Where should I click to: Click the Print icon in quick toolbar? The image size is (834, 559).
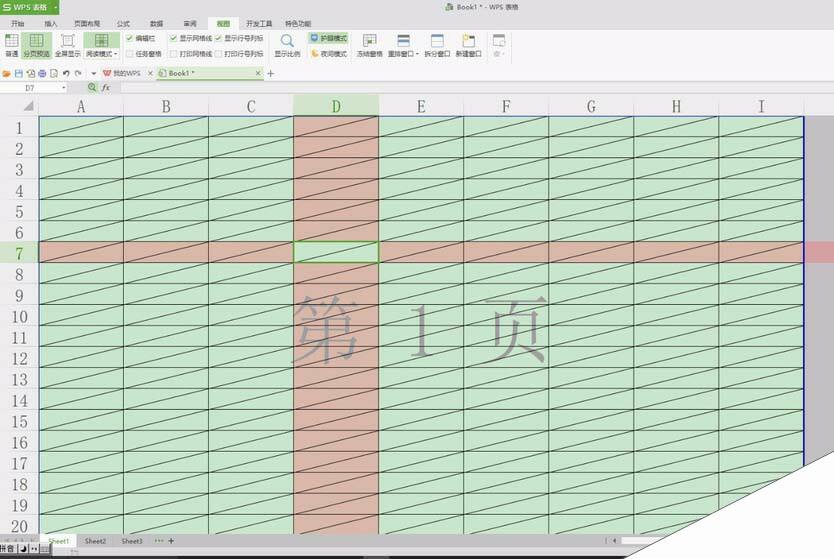[42, 73]
